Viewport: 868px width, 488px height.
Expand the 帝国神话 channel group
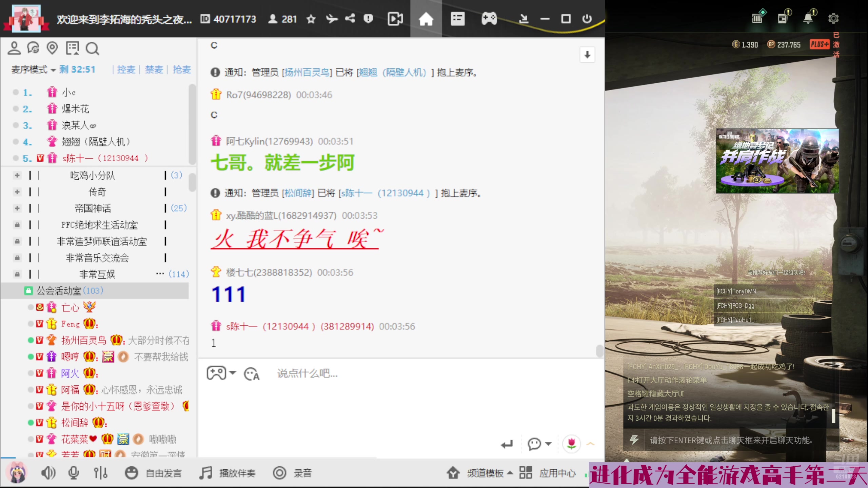(x=17, y=208)
